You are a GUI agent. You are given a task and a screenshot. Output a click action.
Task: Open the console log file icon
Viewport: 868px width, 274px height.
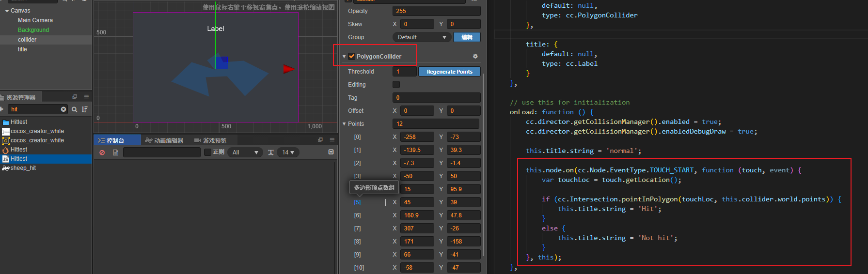pos(115,152)
